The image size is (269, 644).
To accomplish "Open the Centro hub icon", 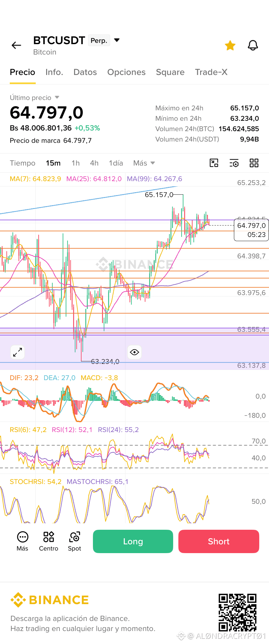I will click(49, 541).
